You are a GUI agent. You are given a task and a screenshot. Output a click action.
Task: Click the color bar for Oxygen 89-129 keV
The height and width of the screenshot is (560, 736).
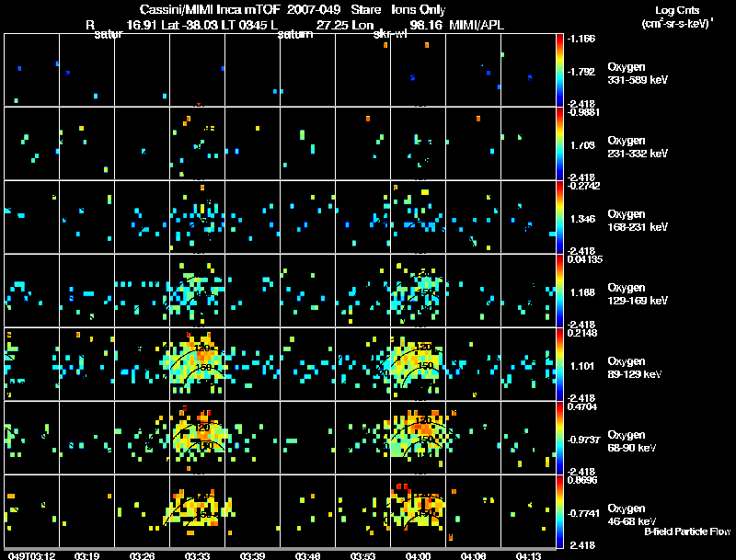coord(559,364)
